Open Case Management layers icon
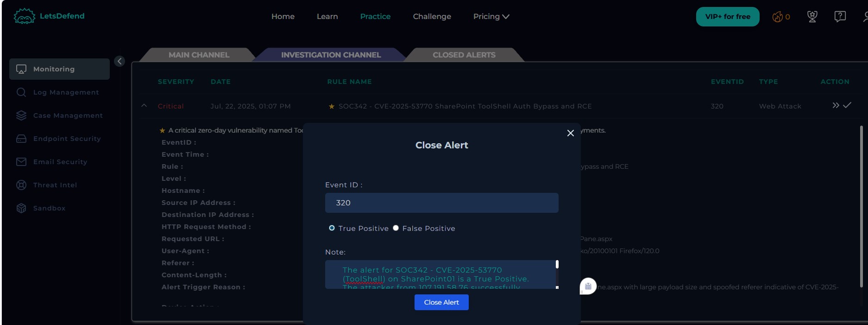This screenshot has width=868, height=325. click(x=21, y=115)
